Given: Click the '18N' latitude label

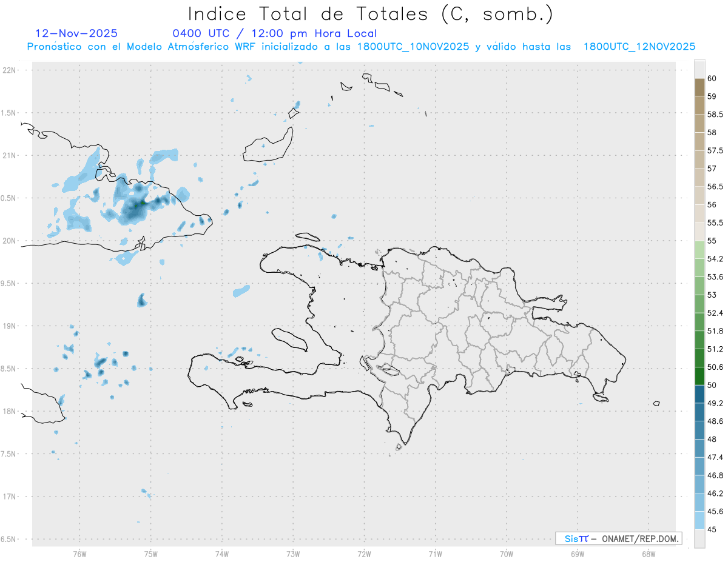Looking at the screenshot, I should pyautogui.click(x=10, y=411).
